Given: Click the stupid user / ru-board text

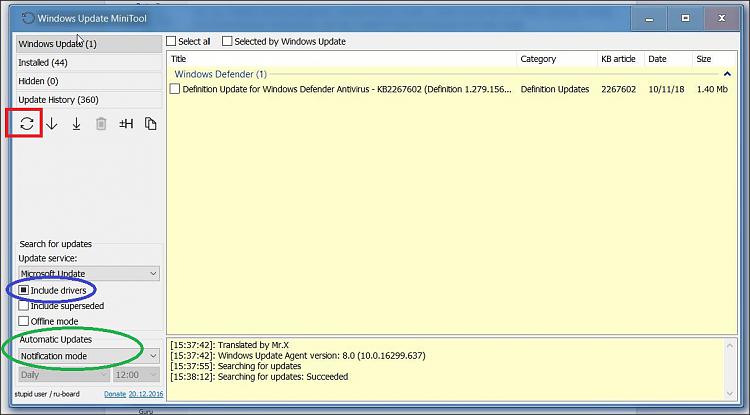Looking at the screenshot, I should point(47,394).
